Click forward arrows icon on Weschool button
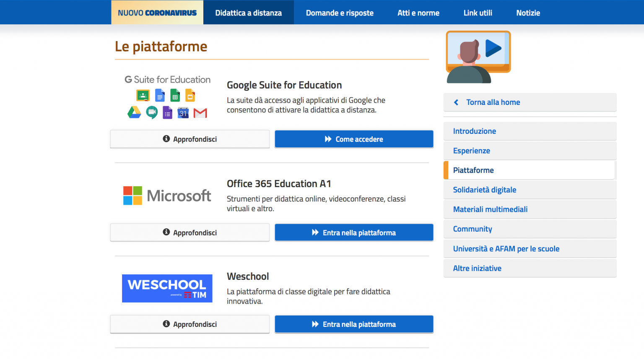 coord(315,324)
